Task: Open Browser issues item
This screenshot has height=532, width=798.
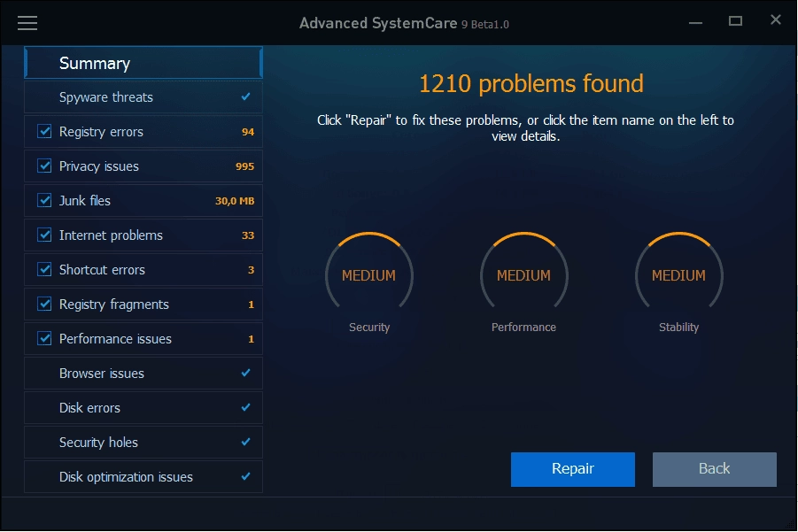Action: (143, 374)
